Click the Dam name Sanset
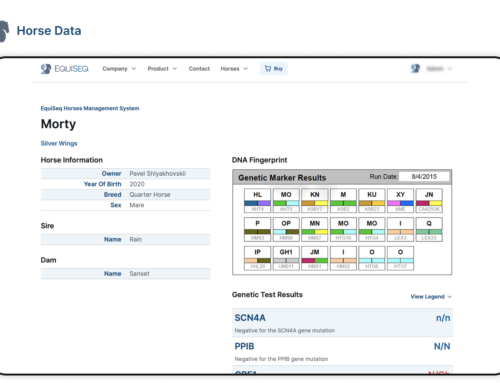500x383 pixels. point(139,274)
